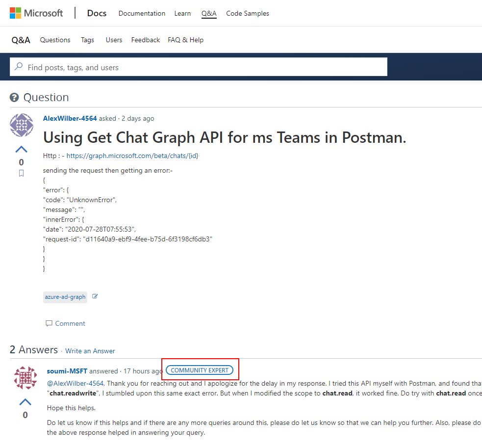Open the Feedback tab
482x448 pixels.
(x=146, y=40)
